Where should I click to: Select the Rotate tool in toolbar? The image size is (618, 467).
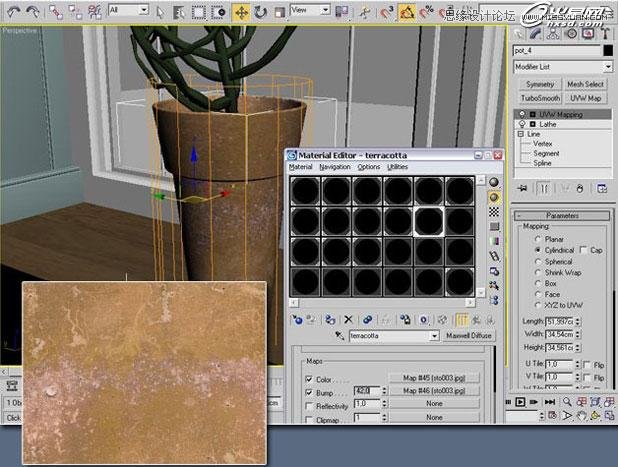click(260, 13)
